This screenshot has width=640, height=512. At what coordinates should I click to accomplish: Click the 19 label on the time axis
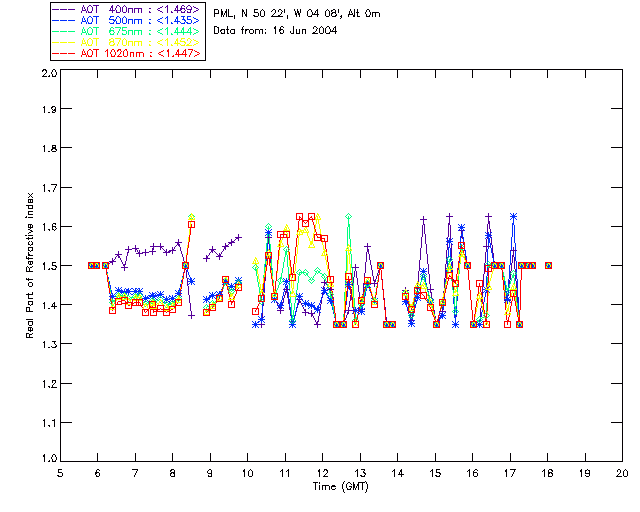tap(585, 473)
